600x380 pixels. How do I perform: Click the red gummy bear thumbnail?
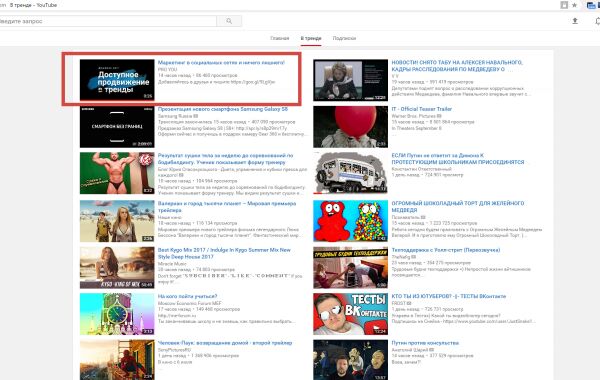(x=351, y=221)
